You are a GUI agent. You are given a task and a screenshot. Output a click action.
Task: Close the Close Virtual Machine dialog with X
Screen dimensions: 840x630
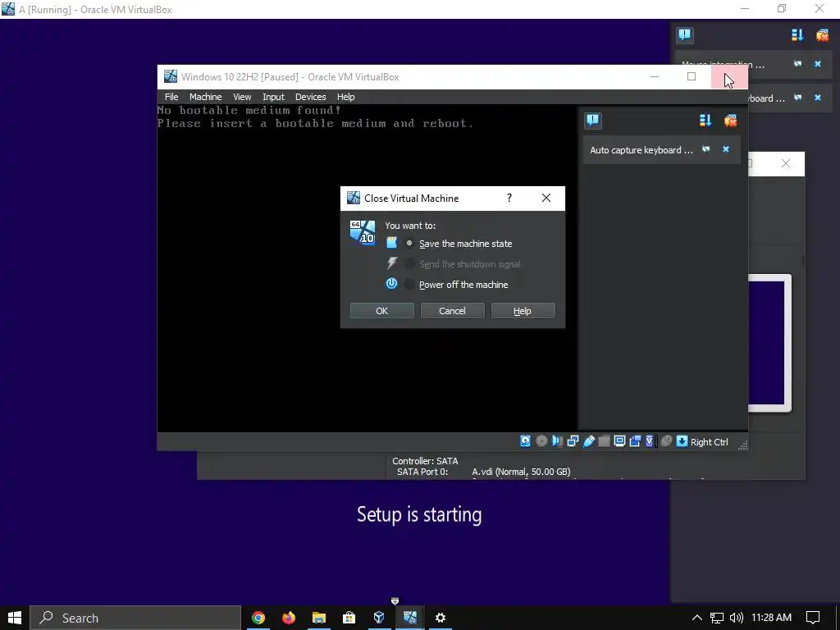tap(546, 198)
